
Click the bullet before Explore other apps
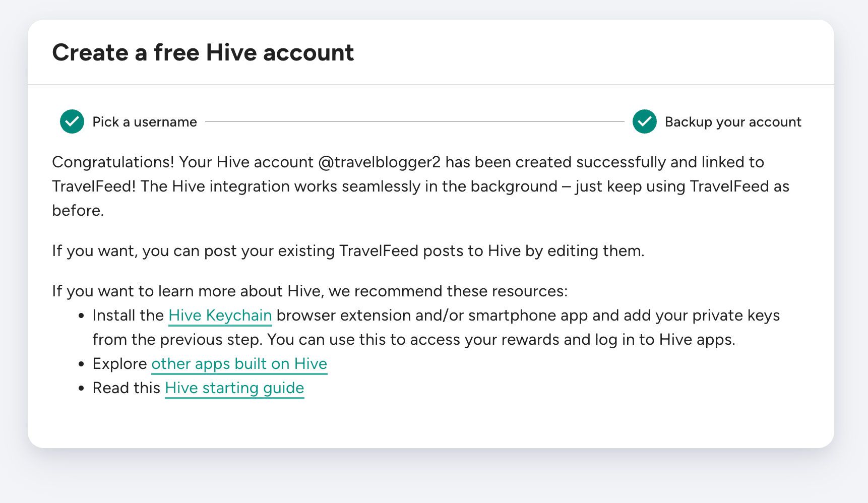[x=81, y=364]
